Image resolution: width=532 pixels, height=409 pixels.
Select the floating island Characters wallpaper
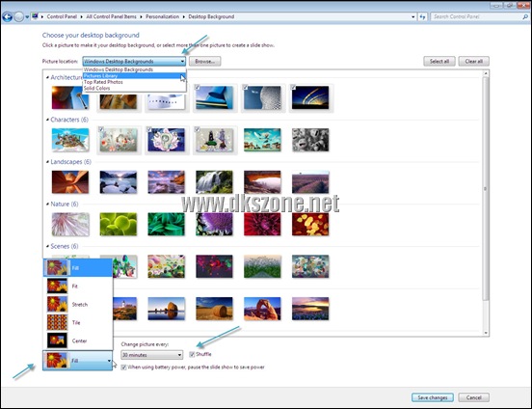[70, 140]
